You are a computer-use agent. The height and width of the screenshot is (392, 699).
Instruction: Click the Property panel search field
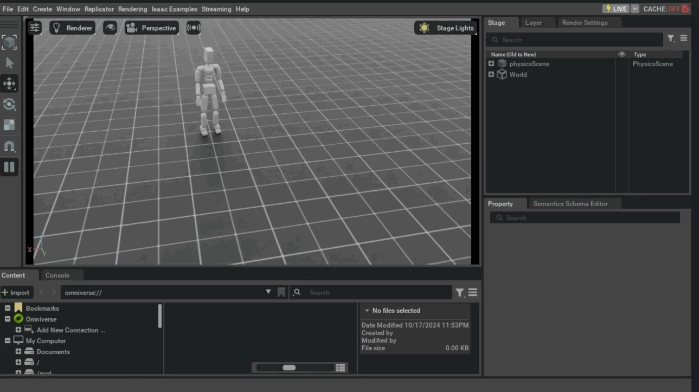coord(585,218)
